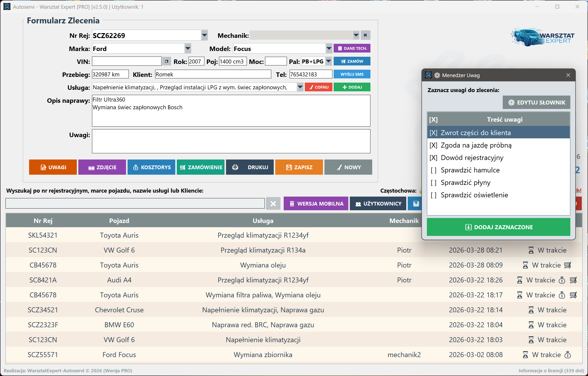Click the orange ZAPISZ save button
This screenshot has height=376, width=588.
pyautogui.click(x=299, y=167)
